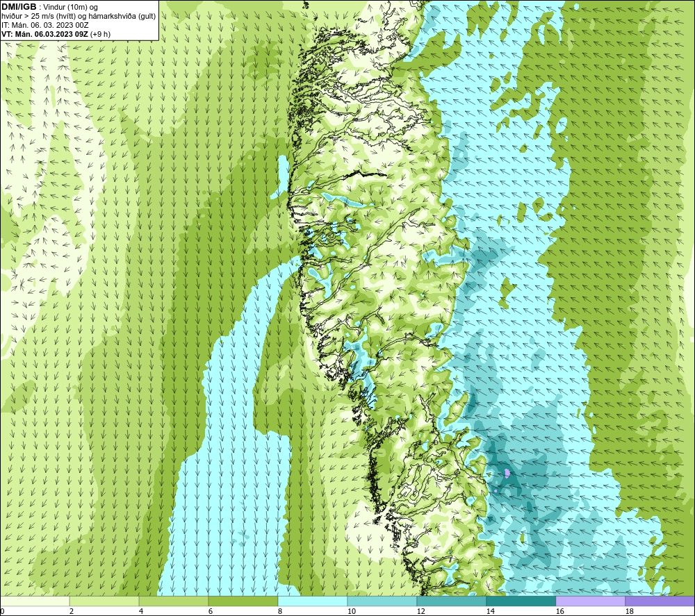Click the legend tick label 14
The width and height of the screenshot is (695, 616).
490,612
